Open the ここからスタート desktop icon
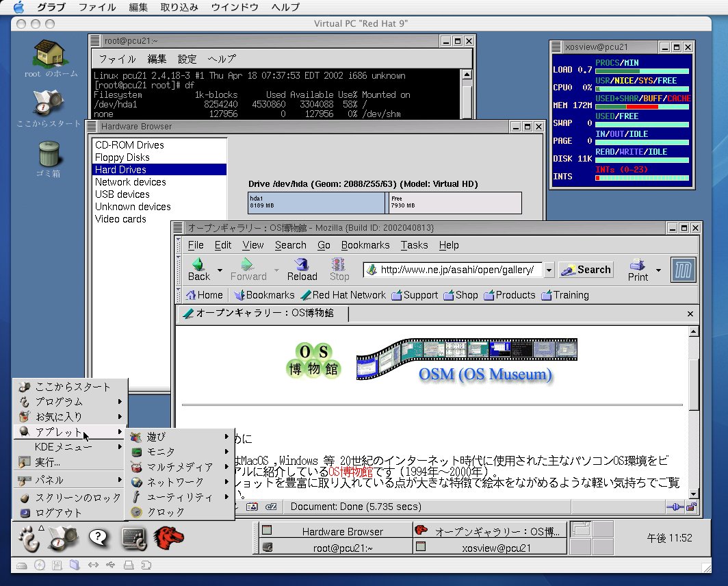This screenshot has height=586, width=728. (x=49, y=108)
